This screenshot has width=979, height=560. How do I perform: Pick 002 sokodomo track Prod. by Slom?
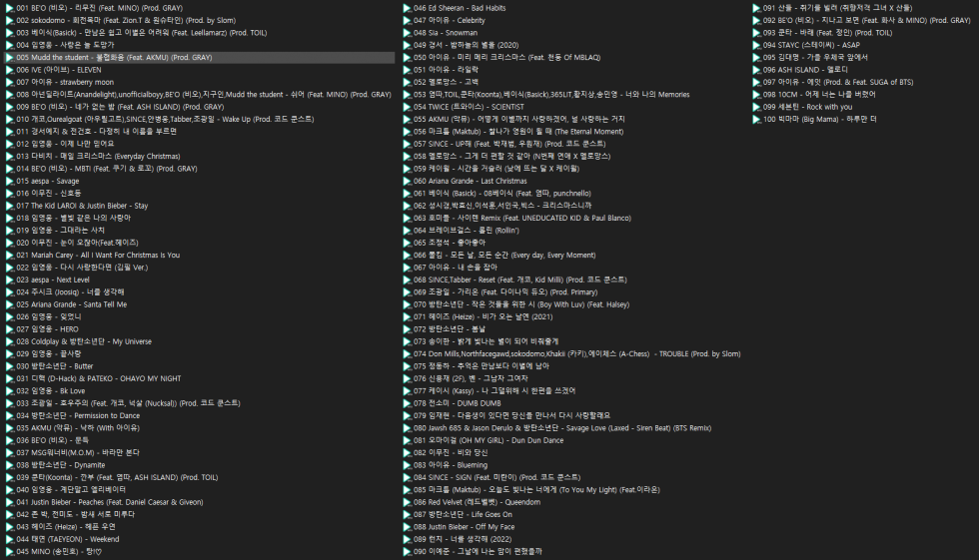click(126, 21)
